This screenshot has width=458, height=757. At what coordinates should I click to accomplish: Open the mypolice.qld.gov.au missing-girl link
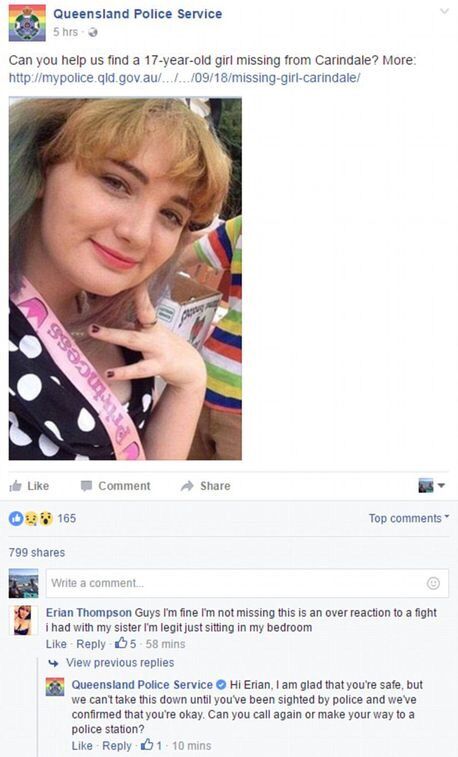coord(184,78)
